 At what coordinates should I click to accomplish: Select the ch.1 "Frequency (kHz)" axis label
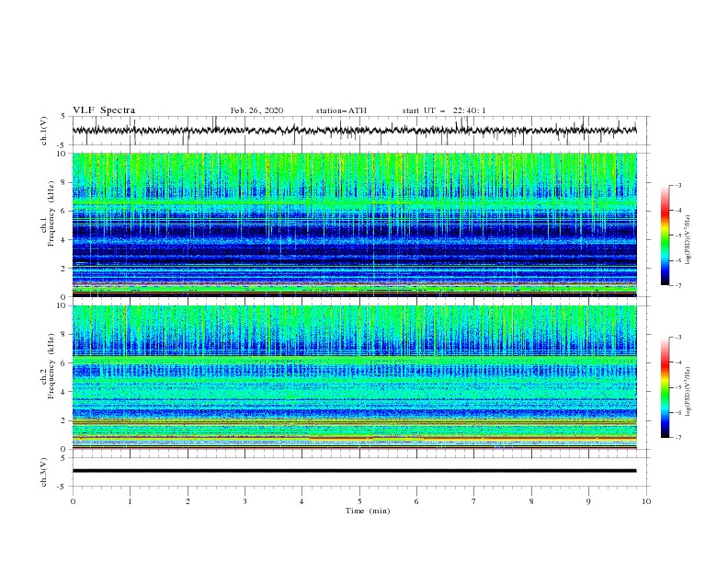51,212
